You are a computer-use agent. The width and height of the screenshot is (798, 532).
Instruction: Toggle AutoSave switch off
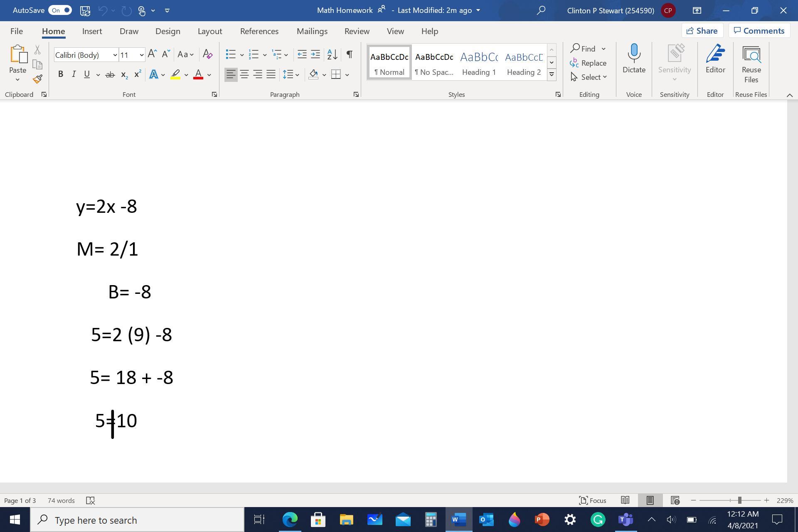60,10
